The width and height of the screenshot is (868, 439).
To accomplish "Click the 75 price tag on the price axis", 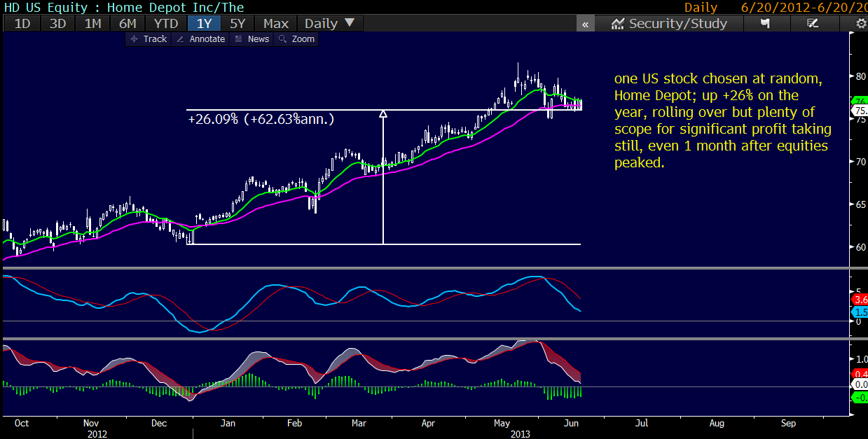I will [860, 111].
